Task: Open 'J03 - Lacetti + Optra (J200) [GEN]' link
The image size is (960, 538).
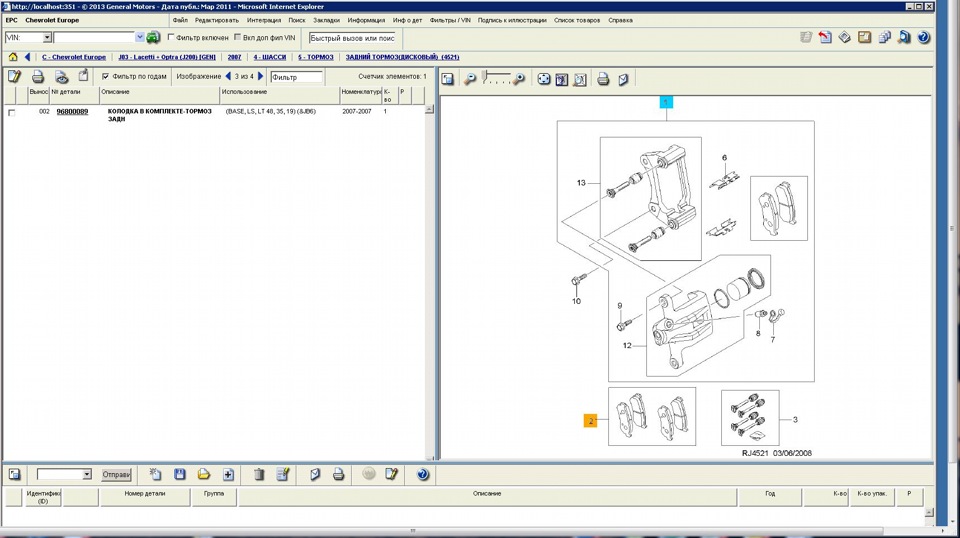Action: (x=167, y=57)
